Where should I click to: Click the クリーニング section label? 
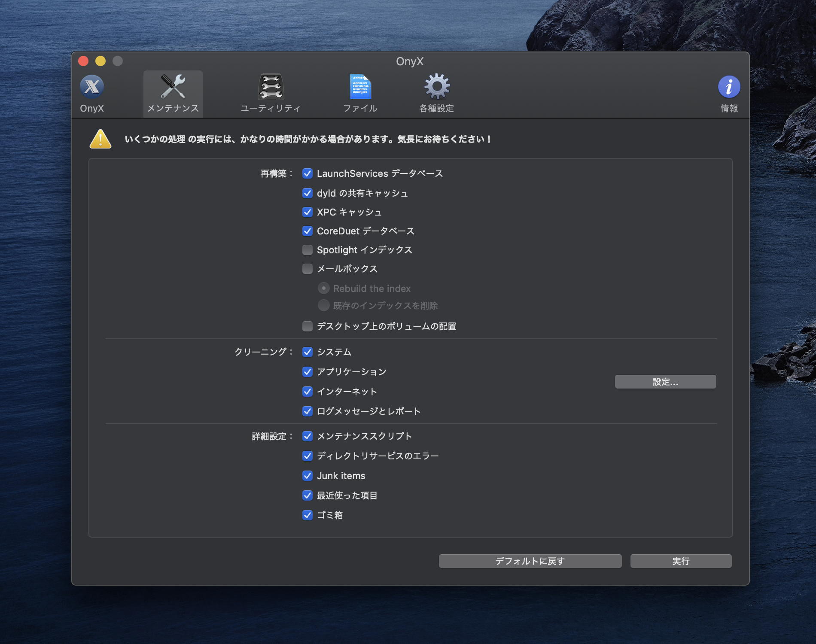coord(264,352)
